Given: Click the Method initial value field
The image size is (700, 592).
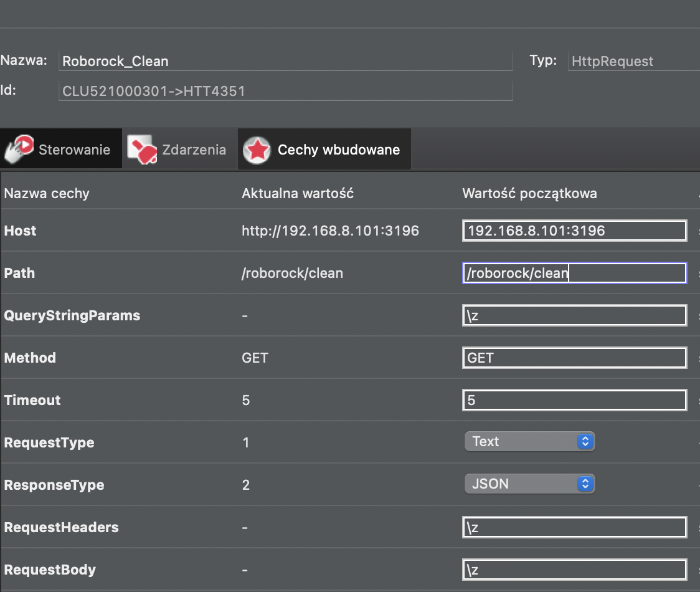Looking at the screenshot, I should 575,358.
